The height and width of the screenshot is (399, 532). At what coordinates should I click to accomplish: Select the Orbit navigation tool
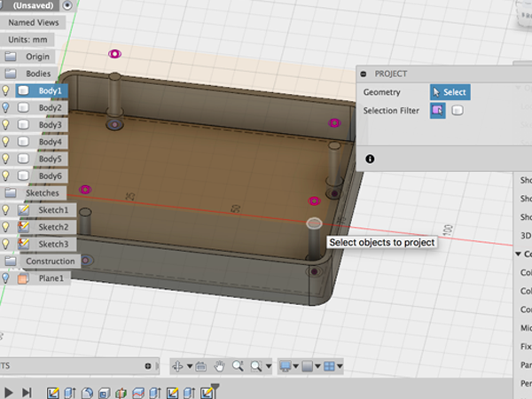point(177,366)
